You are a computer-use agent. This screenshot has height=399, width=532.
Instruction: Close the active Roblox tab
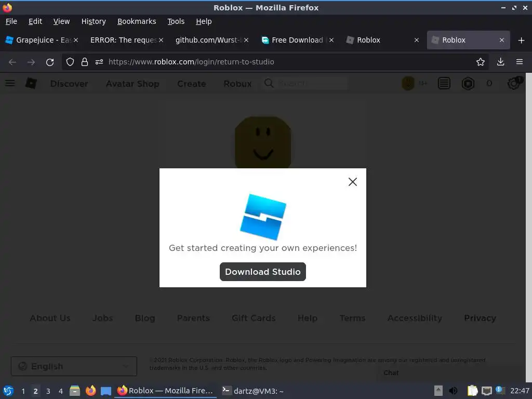(502, 40)
